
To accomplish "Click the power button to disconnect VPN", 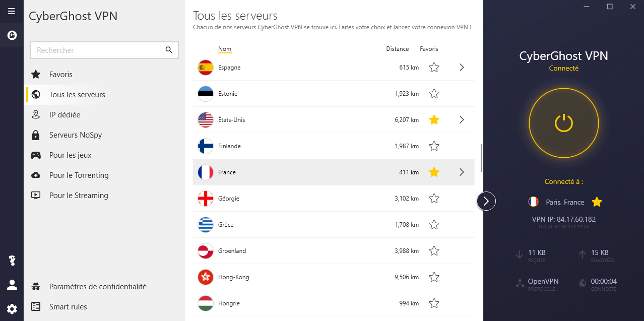I will pyautogui.click(x=563, y=123).
